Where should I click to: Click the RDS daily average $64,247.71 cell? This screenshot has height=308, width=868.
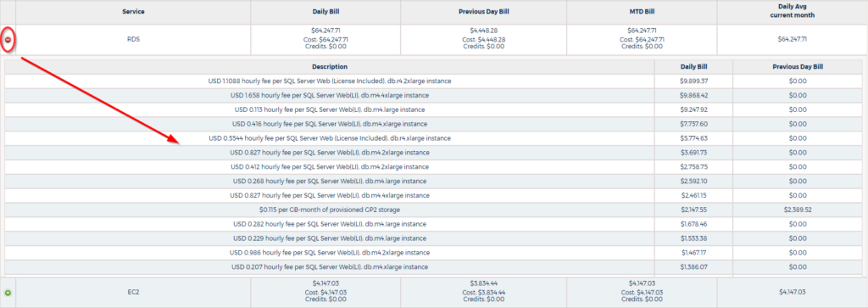(793, 40)
